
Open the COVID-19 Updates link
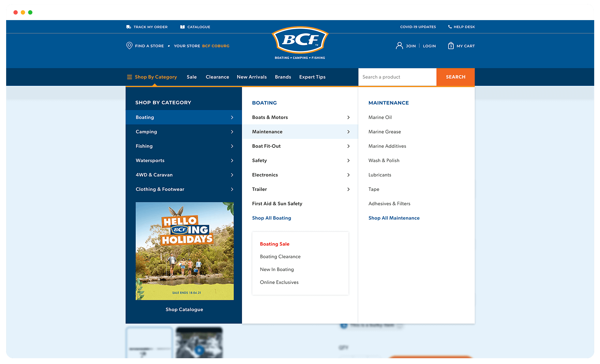tap(418, 27)
